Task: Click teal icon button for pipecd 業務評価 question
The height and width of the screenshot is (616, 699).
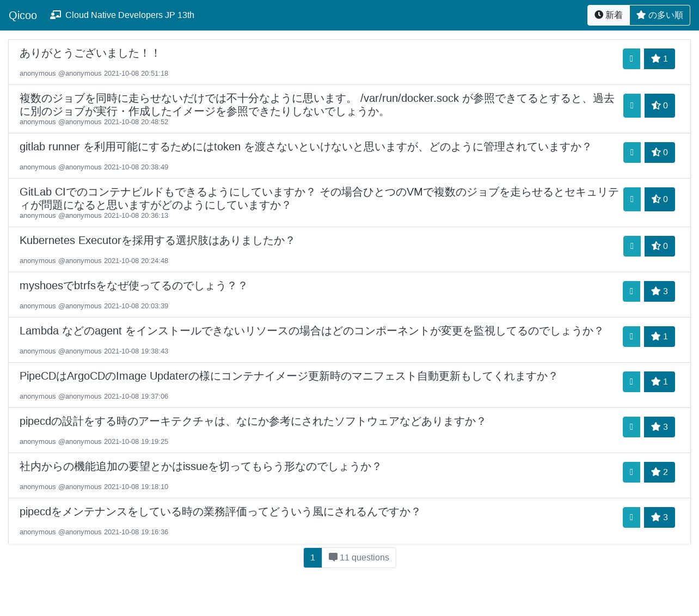Action: tap(631, 517)
